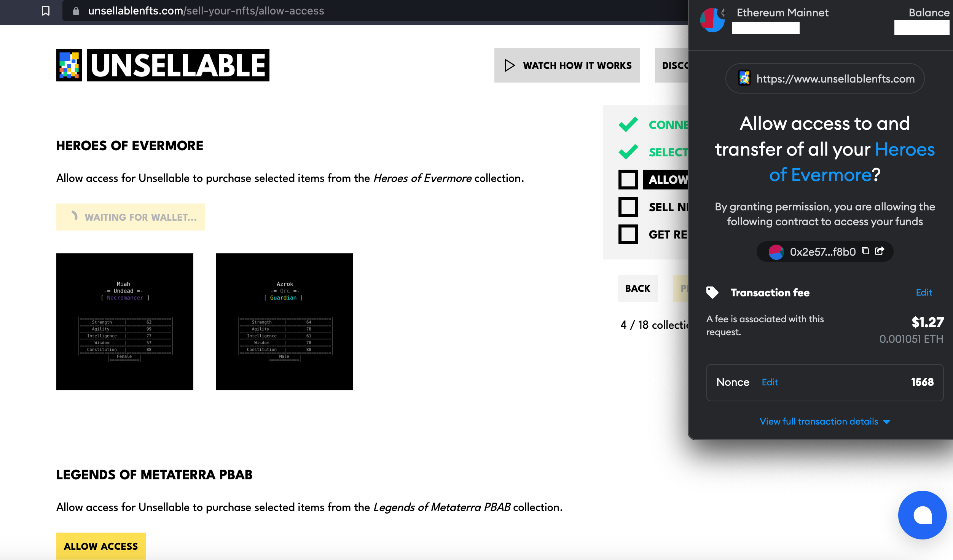Click the browser bookmark icon

coord(46,11)
